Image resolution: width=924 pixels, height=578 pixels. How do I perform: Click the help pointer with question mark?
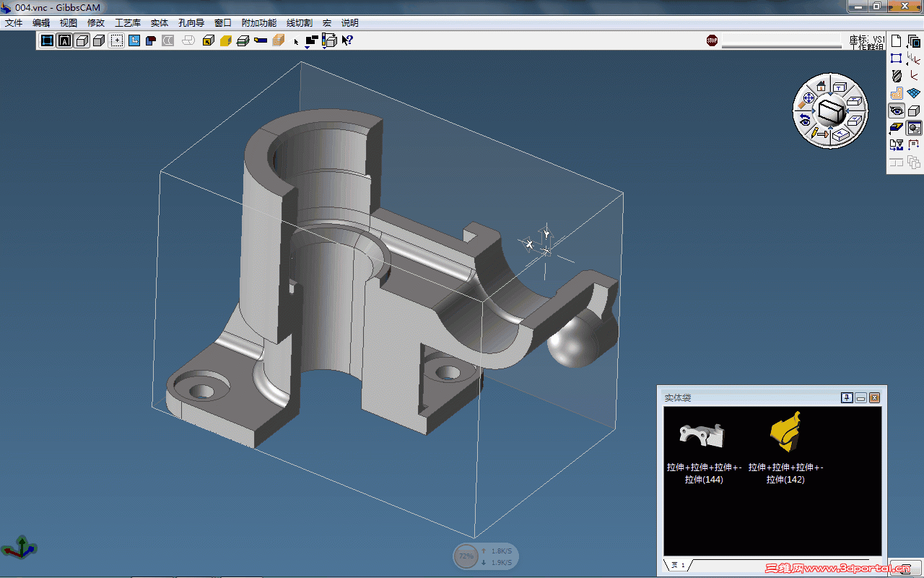(x=347, y=41)
